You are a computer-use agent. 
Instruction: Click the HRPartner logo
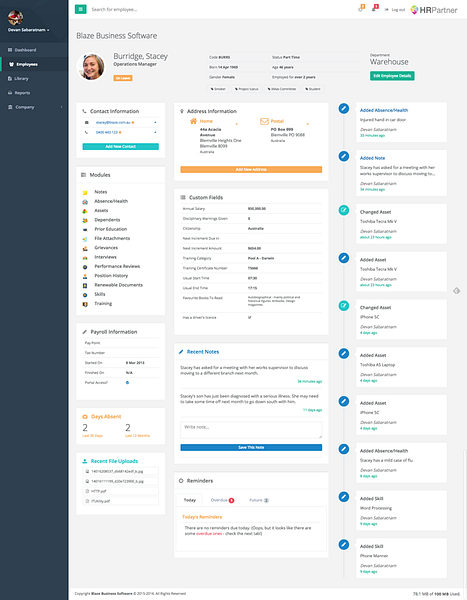434,10
